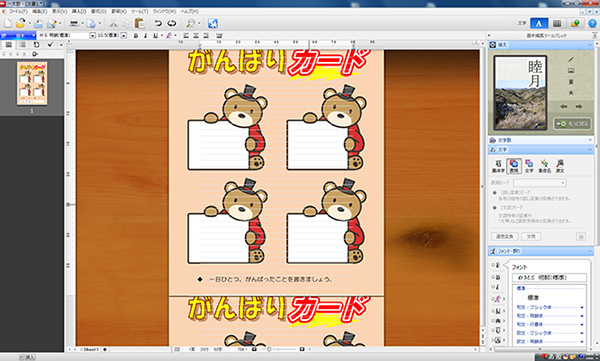
Task: Go to next calendar image with right arrow
Action: click(579, 107)
